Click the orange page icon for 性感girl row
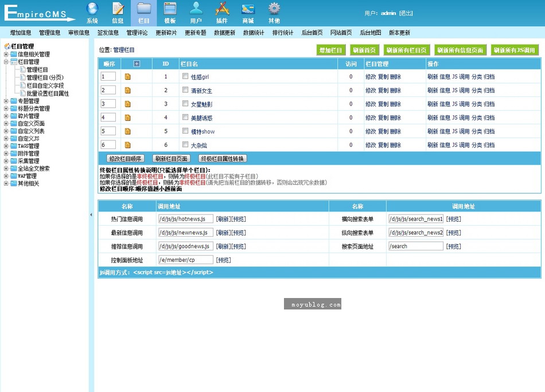 point(127,77)
